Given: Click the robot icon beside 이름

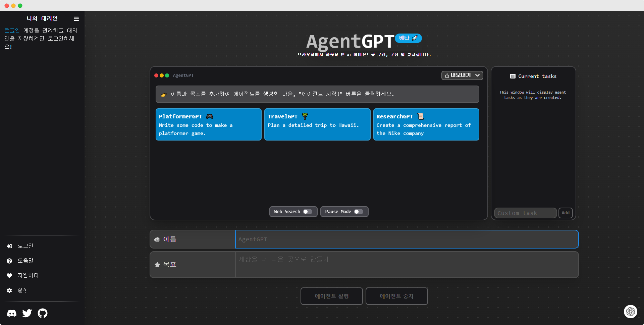Looking at the screenshot, I should click(157, 239).
